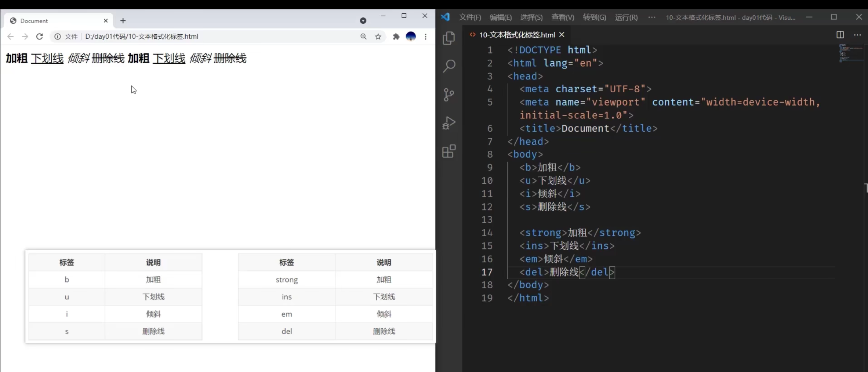868x372 pixels.
Task: Open Chrome extensions puzzle icon
Action: tap(396, 36)
